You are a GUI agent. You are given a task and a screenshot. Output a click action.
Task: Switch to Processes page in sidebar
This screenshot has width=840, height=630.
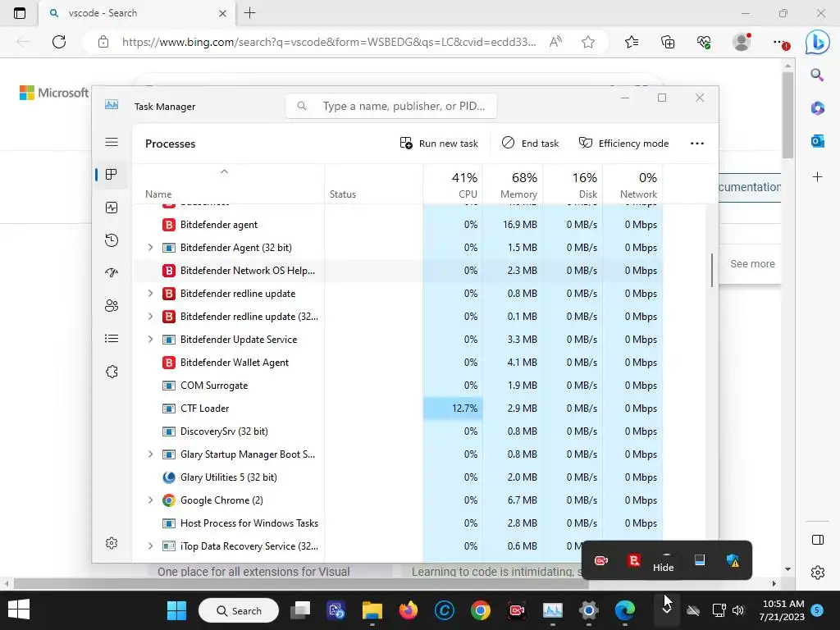click(112, 175)
